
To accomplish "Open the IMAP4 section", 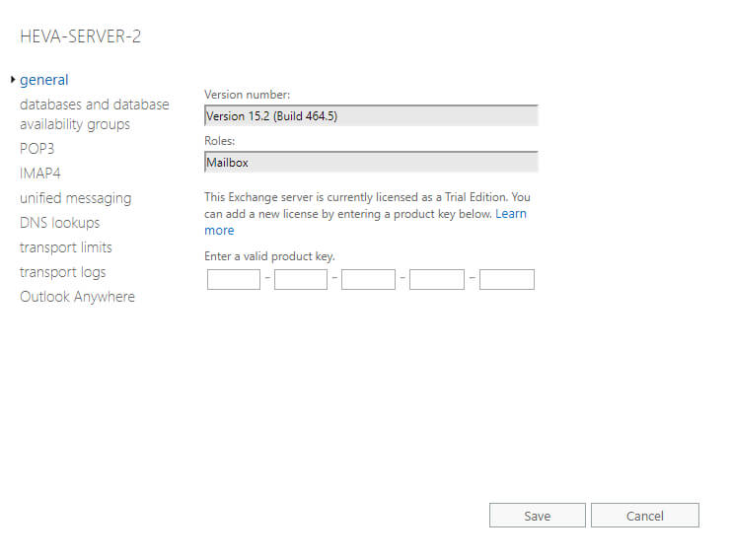I will point(40,174).
